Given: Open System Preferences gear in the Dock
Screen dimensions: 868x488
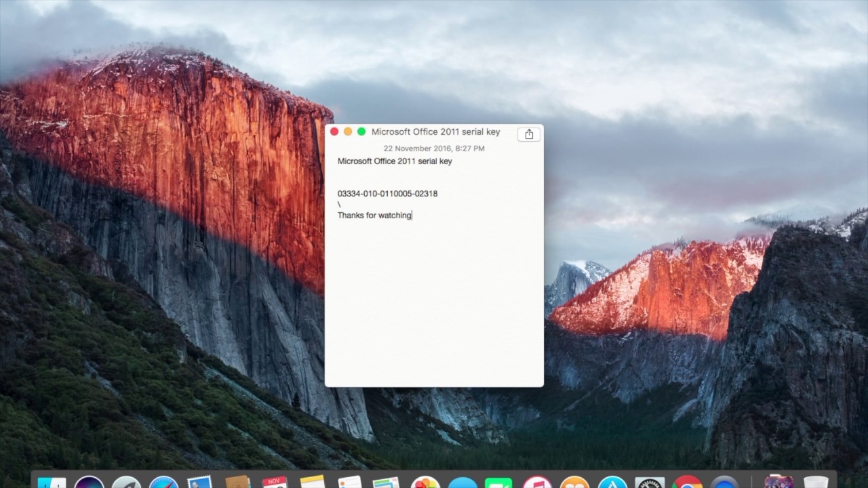Looking at the screenshot, I should click(x=650, y=483).
